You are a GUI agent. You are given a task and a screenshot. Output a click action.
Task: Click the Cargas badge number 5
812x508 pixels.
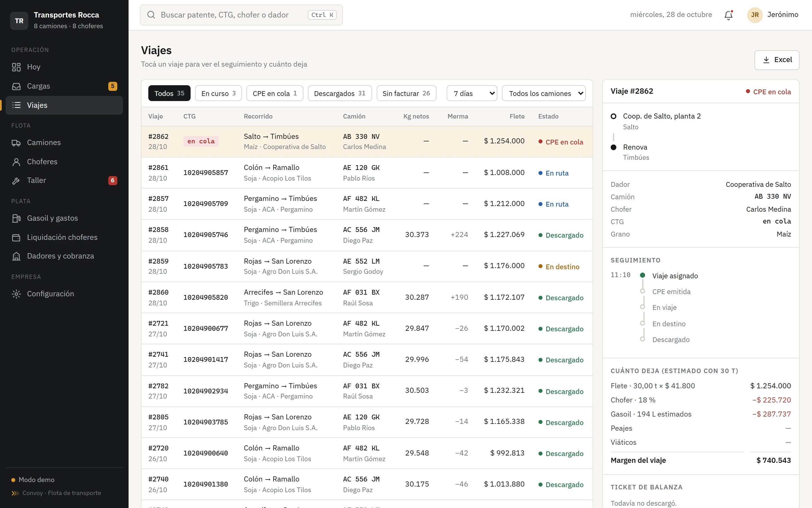click(113, 86)
